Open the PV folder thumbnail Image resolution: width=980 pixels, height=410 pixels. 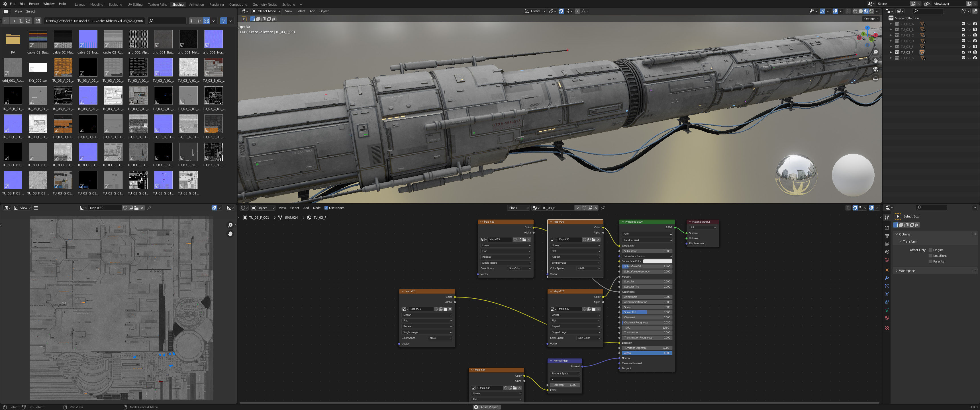(x=13, y=40)
